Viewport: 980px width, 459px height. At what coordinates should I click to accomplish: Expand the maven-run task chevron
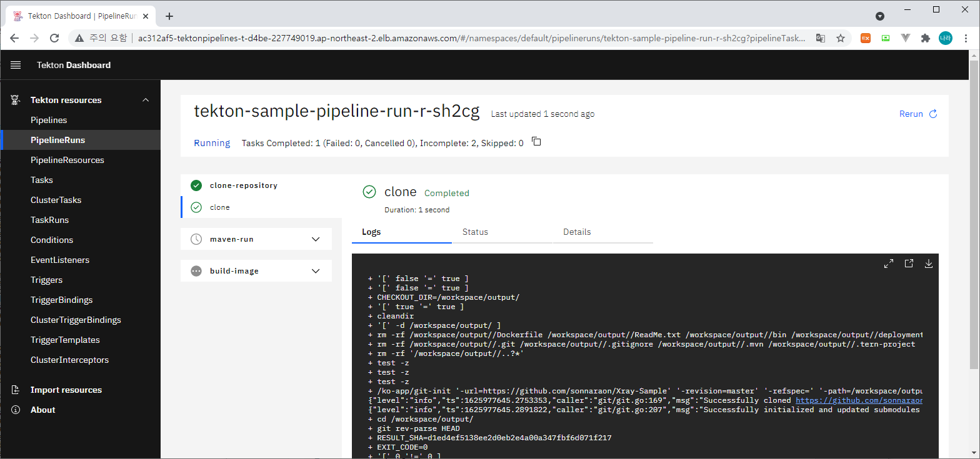pyautogui.click(x=316, y=239)
